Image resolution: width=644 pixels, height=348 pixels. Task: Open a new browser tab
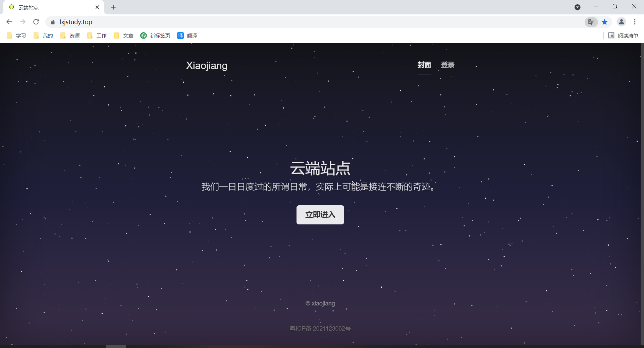pos(113,7)
